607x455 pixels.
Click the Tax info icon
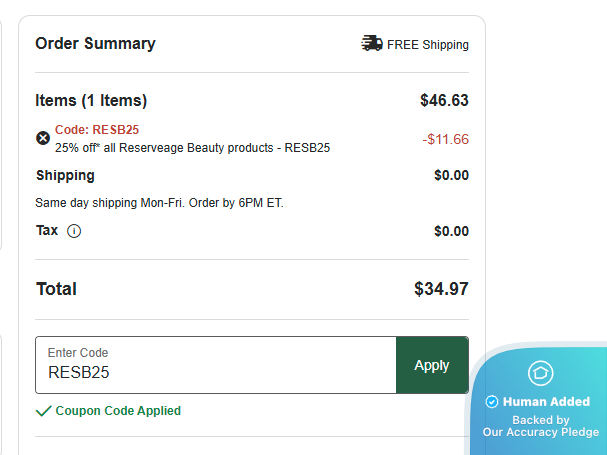tap(74, 231)
